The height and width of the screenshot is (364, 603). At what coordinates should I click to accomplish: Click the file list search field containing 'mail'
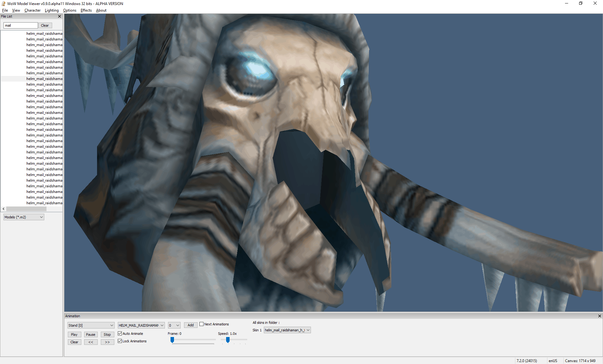pyautogui.click(x=21, y=25)
